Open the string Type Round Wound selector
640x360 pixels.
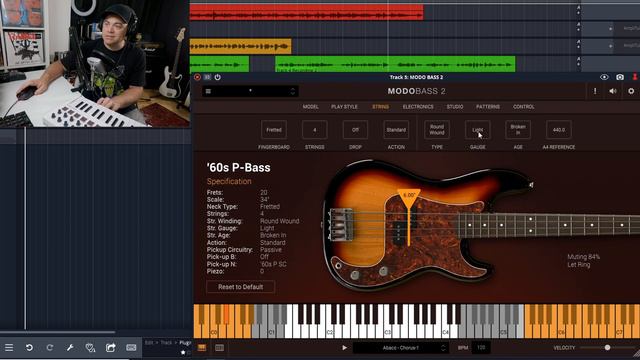click(x=437, y=130)
